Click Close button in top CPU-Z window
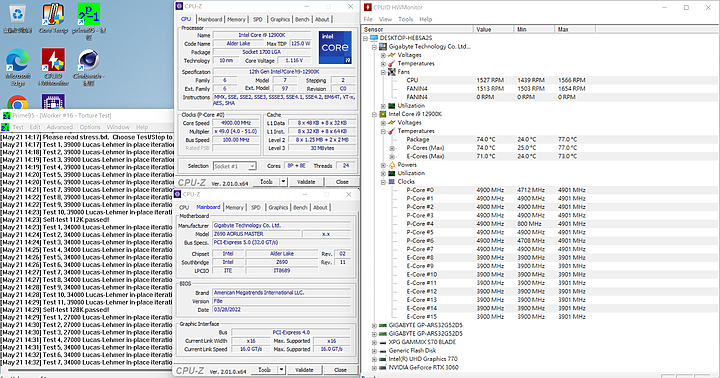The height and width of the screenshot is (378, 720). click(342, 182)
